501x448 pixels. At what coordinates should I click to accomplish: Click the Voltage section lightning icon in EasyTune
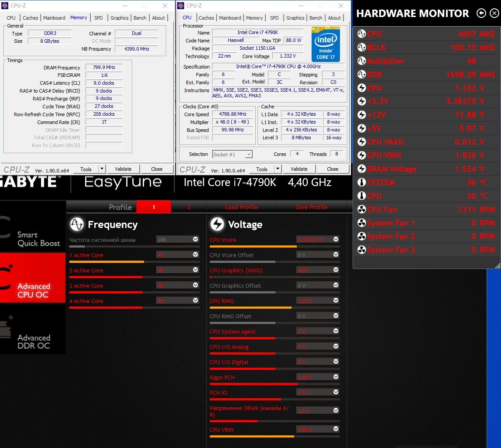[217, 224]
